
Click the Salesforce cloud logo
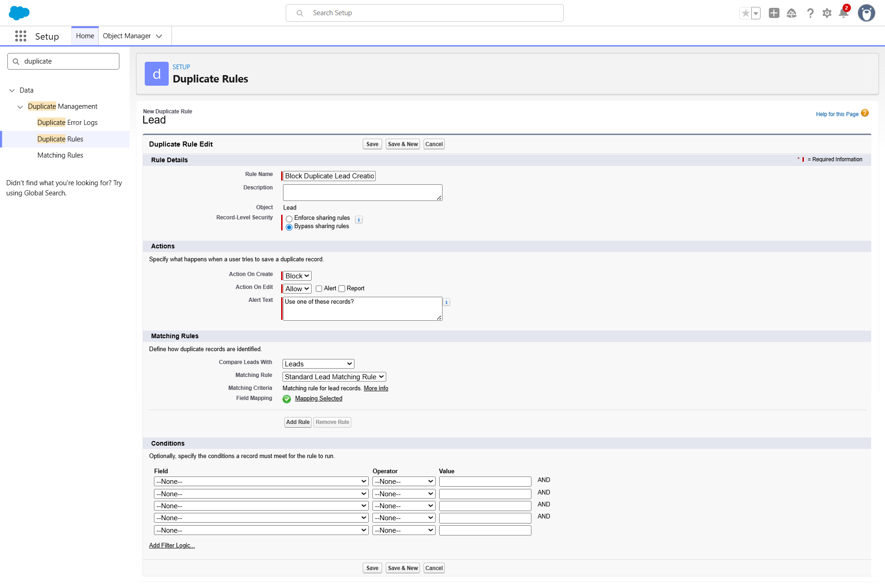pyautogui.click(x=19, y=13)
